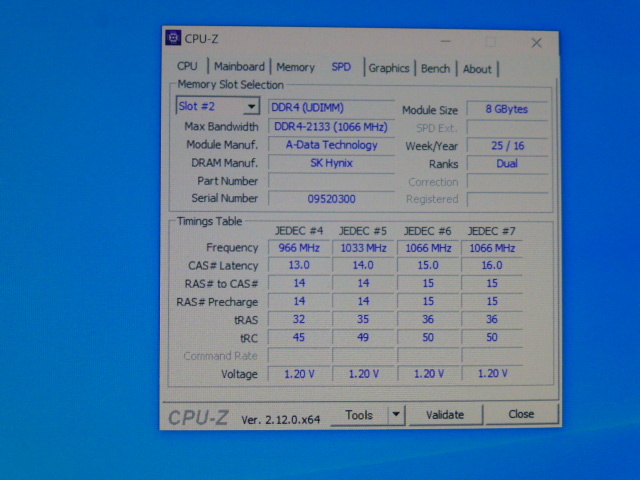The image size is (640, 480).
Task: Open the Graphics tab
Action: tap(389, 68)
